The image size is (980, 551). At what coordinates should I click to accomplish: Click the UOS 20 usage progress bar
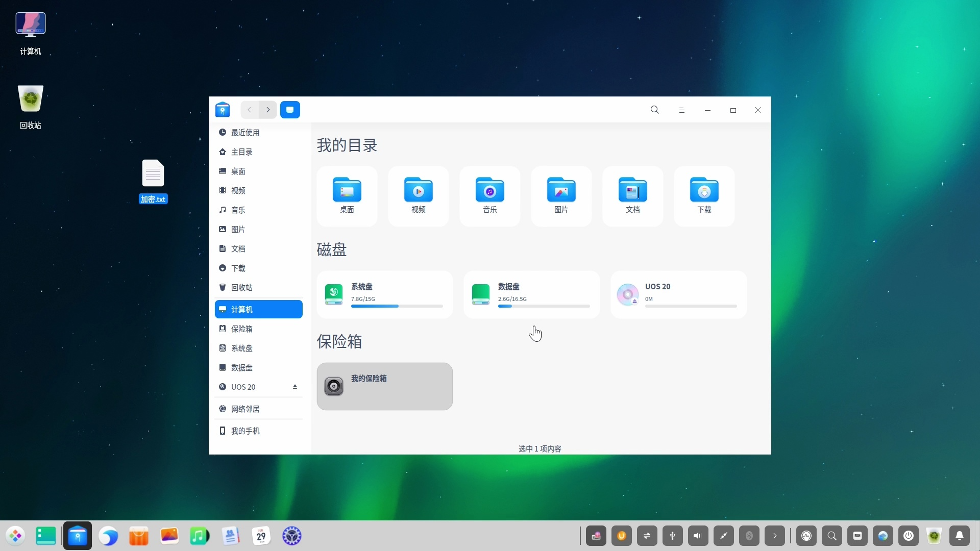click(x=691, y=306)
